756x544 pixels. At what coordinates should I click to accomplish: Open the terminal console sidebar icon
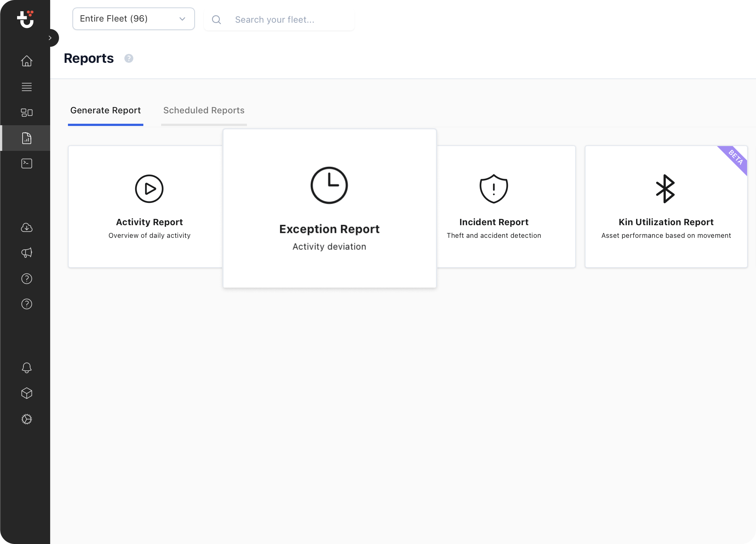pos(26,163)
